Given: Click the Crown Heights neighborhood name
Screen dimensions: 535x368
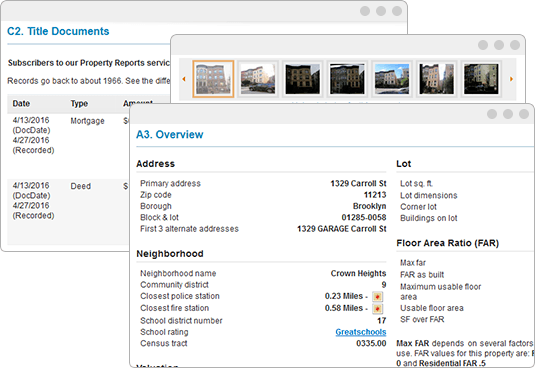Looking at the screenshot, I should coord(358,273).
